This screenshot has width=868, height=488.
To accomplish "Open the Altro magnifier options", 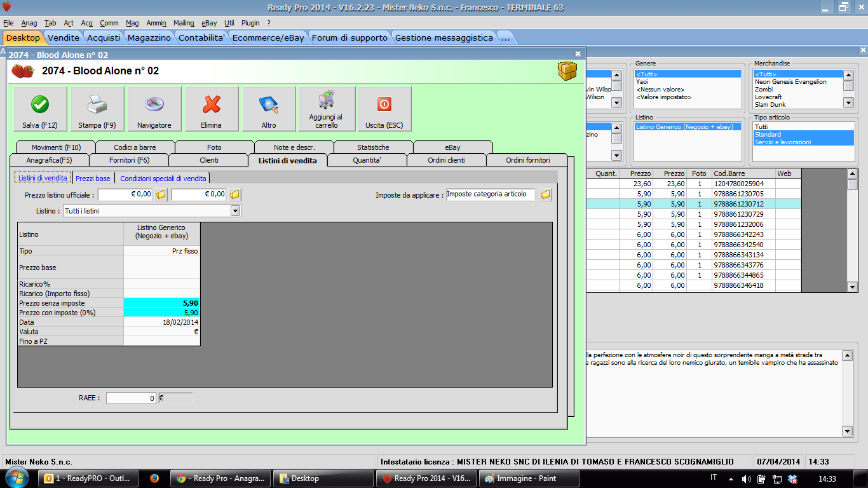I will (x=269, y=109).
